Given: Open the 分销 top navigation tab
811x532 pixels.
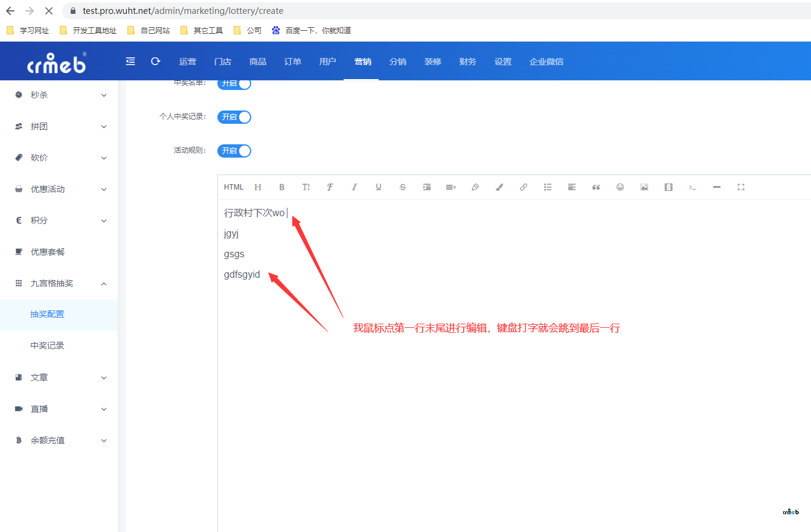Looking at the screenshot, I should pyautogui.click(x=398, y=62).
